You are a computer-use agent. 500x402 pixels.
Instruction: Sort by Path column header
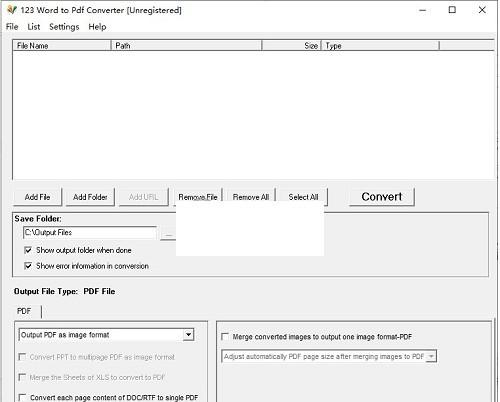(x=187, y=46)
